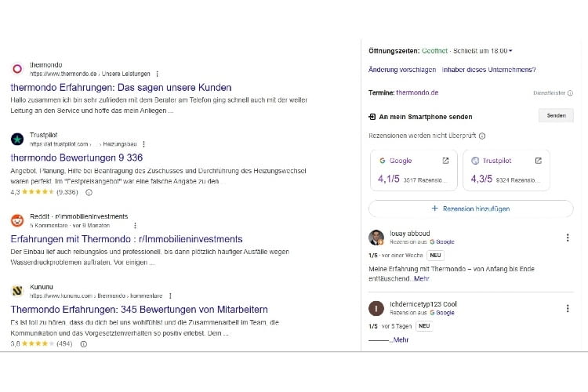Click NEU badge on louay abboud review
Screen dimensions: 588x392
435,256
